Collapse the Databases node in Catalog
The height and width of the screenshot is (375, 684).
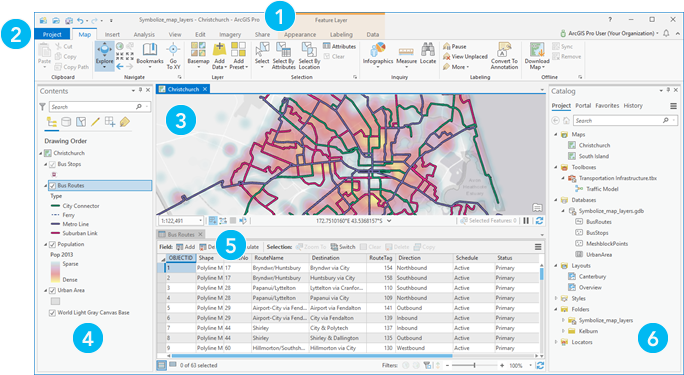click(556, 200)
